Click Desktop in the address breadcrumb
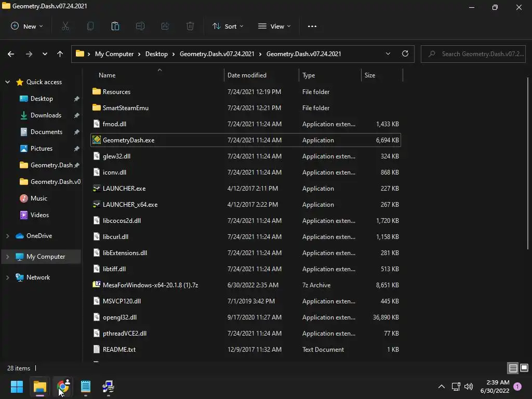The width and height of the screenshot is (532, 399). [x=156, y=54]
